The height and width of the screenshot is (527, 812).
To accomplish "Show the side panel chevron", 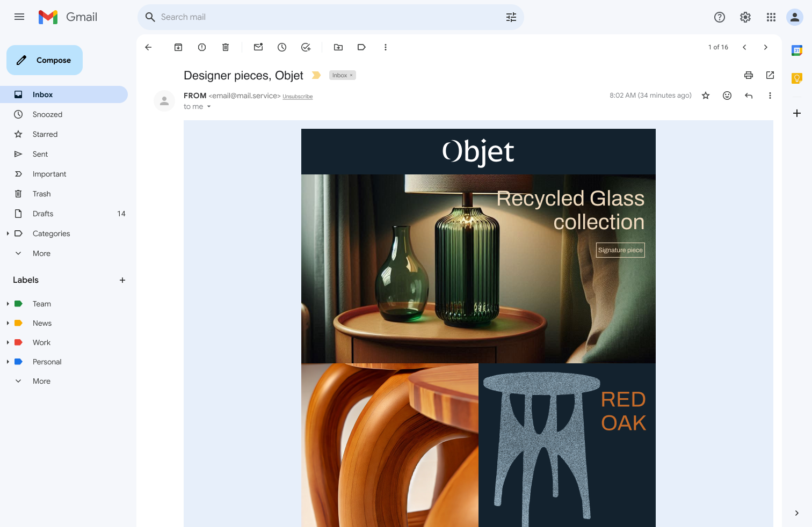I will [797, 513].
